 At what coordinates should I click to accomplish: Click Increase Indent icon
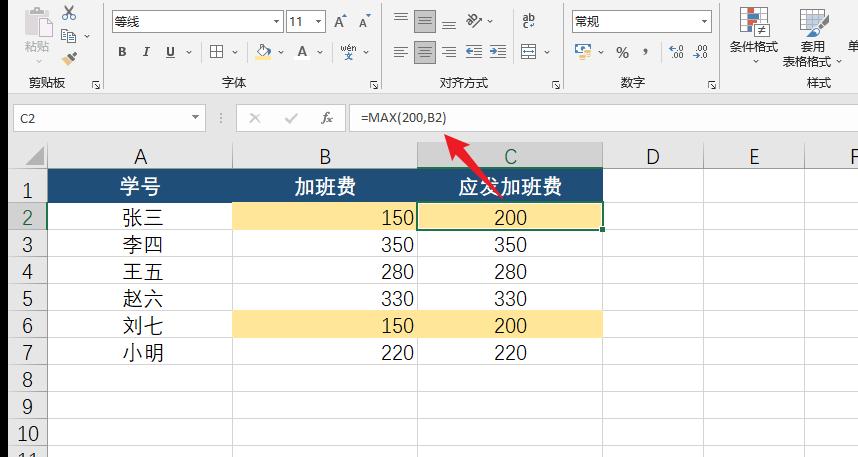(x=497, y=52)
